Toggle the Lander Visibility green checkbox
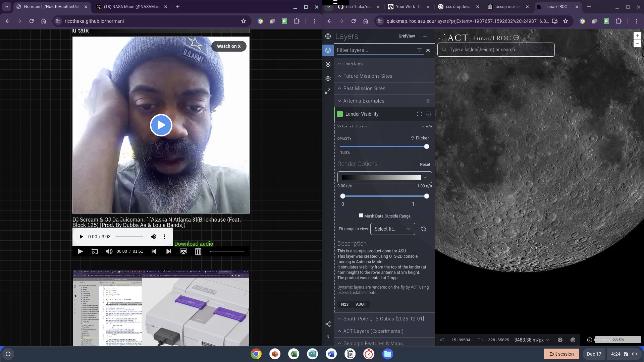The image size is (644, 362). click(x=340, y=114)
